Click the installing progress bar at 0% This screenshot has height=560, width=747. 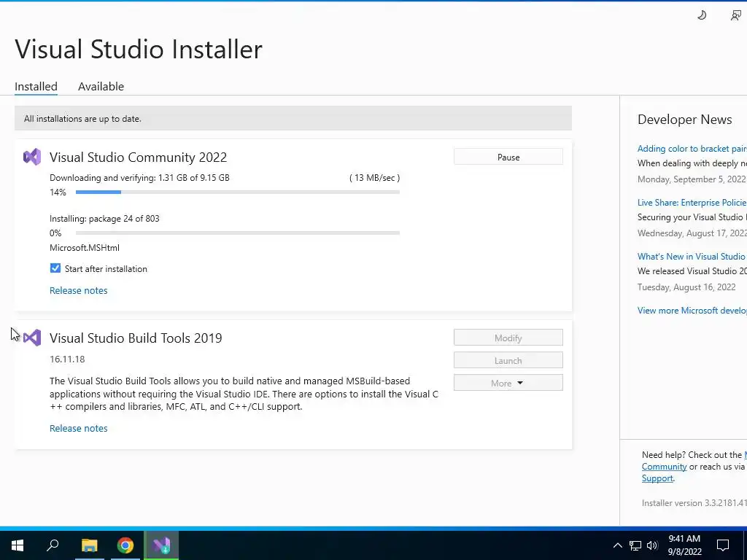237,233
